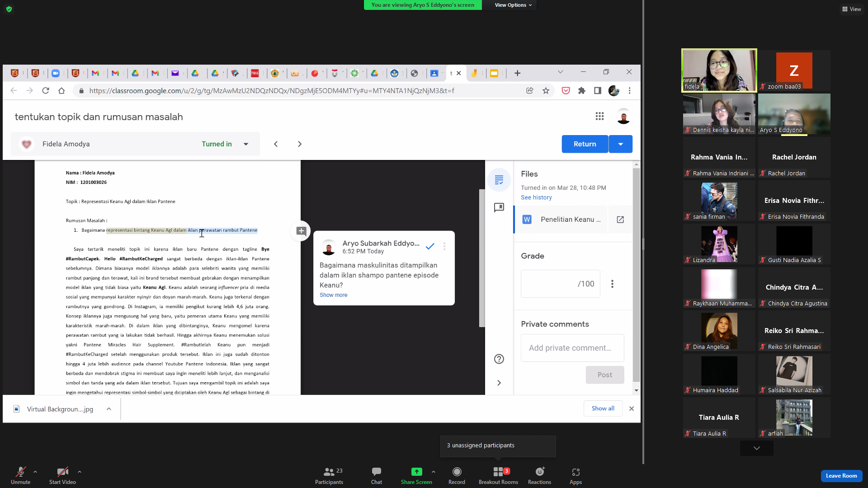Screen dimensions: 868x488
Task: Click the browser address bar URL
Action: (x=272, y=91)
